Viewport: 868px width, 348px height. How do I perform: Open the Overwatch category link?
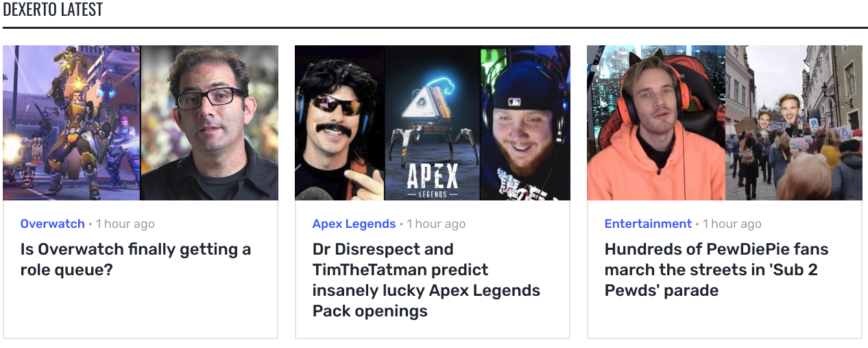click(x=53, y=224)
